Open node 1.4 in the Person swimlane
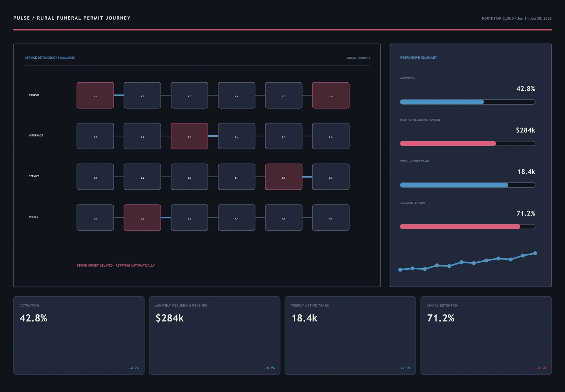Screen dimensions: 565x392 237,95
